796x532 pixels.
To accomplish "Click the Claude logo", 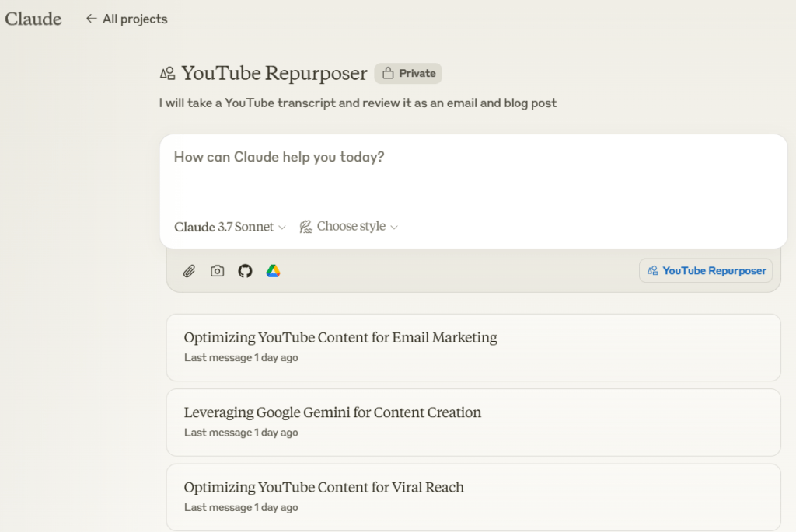I will 33,19.
